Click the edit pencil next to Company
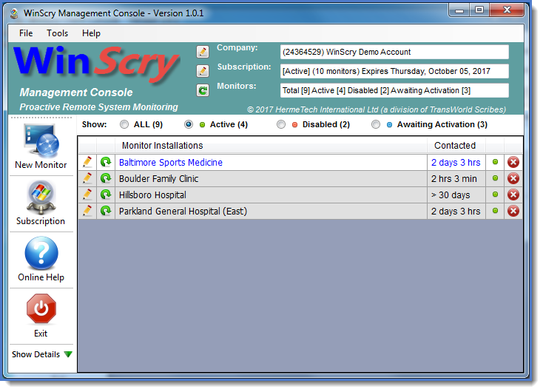Viewport: 543px width, 392px height. click(203, 52)
